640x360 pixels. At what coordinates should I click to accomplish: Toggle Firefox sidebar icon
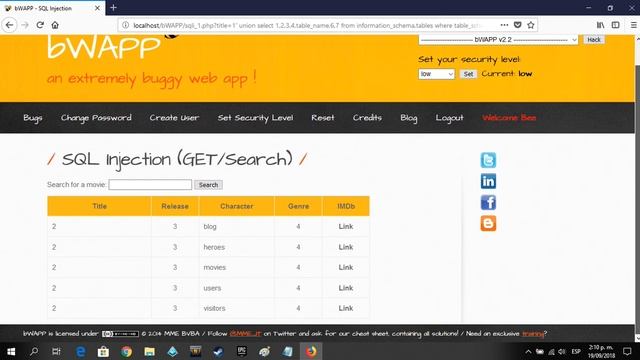click(x=616, y=25)
